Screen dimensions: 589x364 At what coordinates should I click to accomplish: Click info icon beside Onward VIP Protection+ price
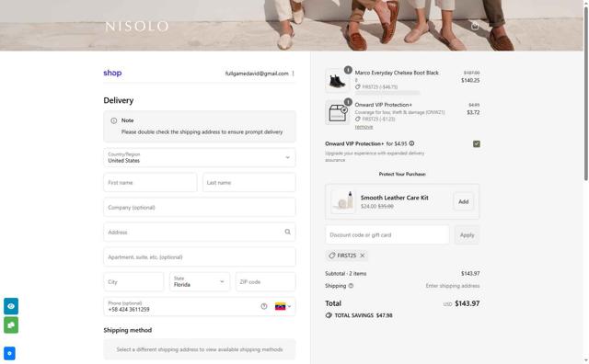[411, 143]
